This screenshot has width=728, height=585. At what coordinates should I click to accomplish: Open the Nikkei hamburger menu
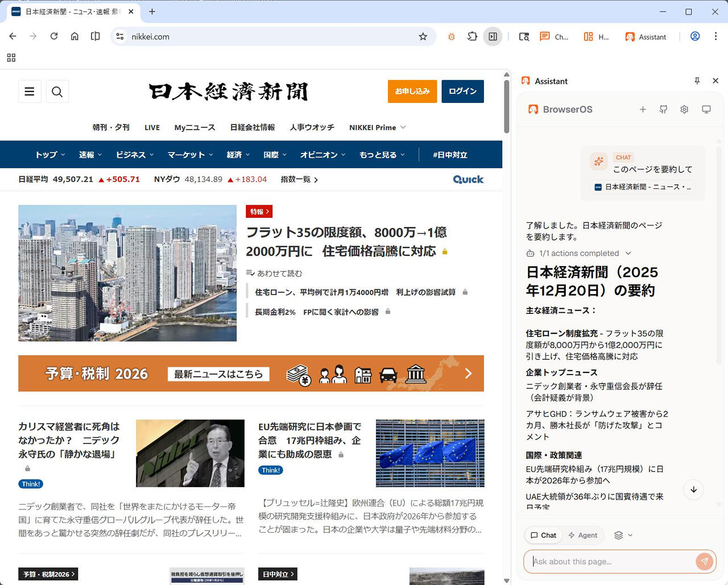[30, 92]
